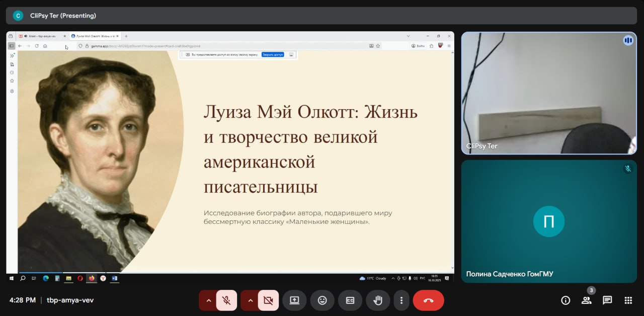Screen dimensions: 644x316
Task: Open the participants list icon
Action: point(586,300)
